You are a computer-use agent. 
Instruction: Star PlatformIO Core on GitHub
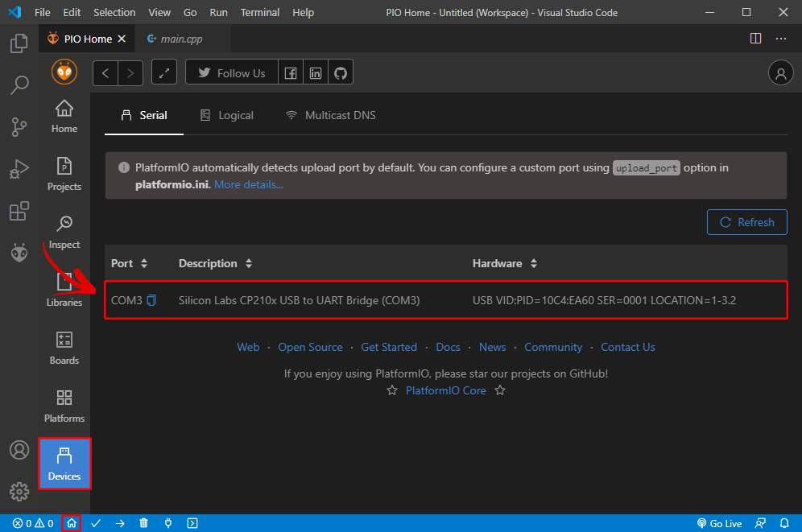[x=446, y=390]
